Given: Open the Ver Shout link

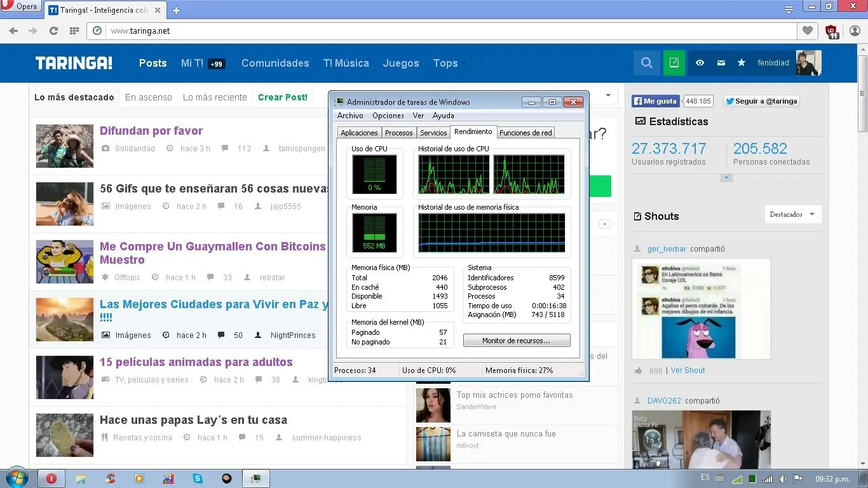Looking at the screenshot, I should 688,370.
